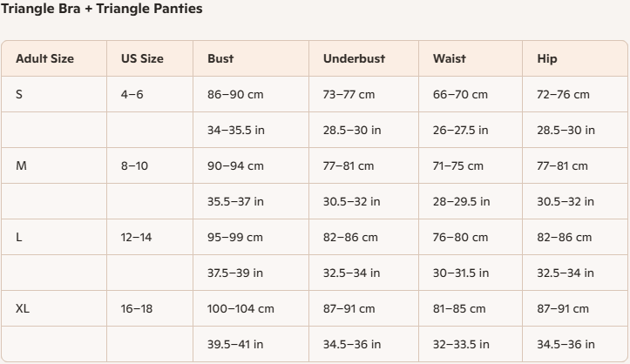Select the US Size column header

coord(142,59)
